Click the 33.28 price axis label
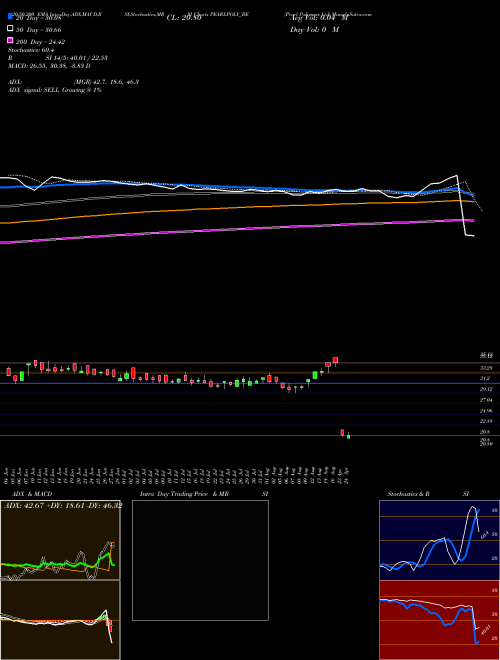The height and width of the screenshot is (660, 500). pos(487,367)
